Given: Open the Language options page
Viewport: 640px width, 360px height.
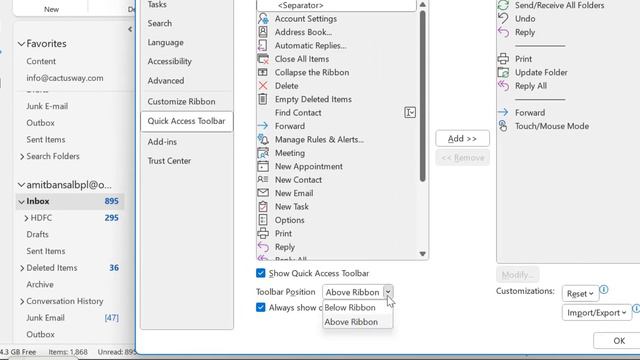Looking at the screenshot, I should click(187, 42).
